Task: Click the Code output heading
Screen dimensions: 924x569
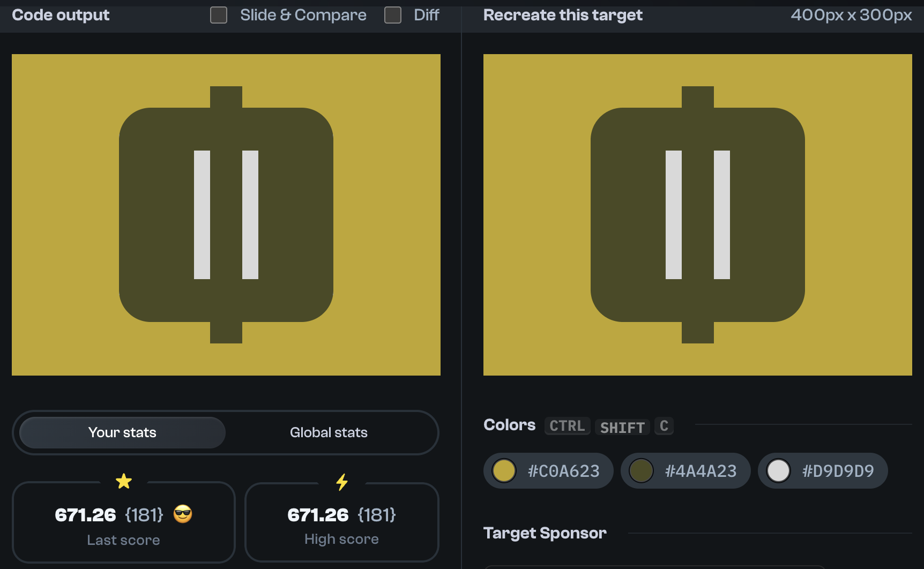Action: [61, 15]
